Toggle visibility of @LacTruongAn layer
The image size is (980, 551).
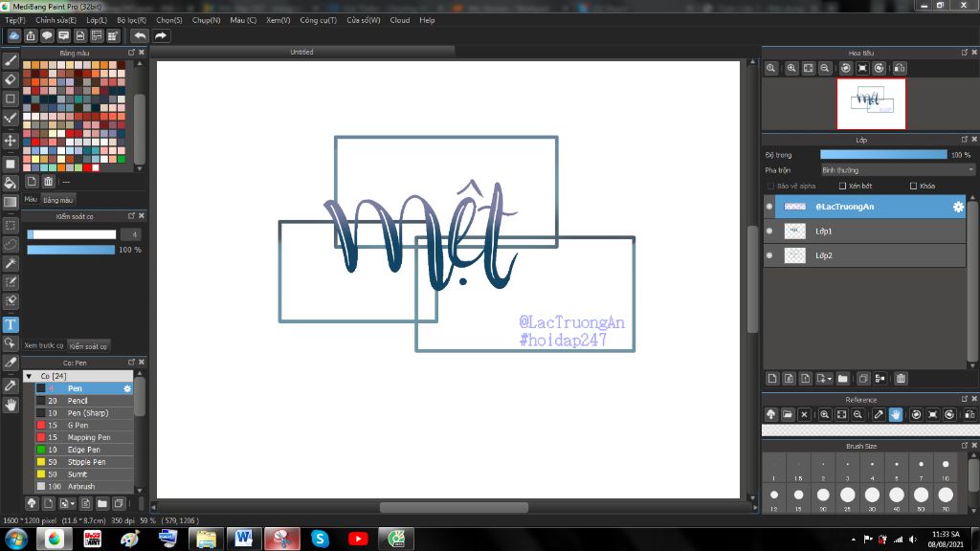[x=769, y=207]
